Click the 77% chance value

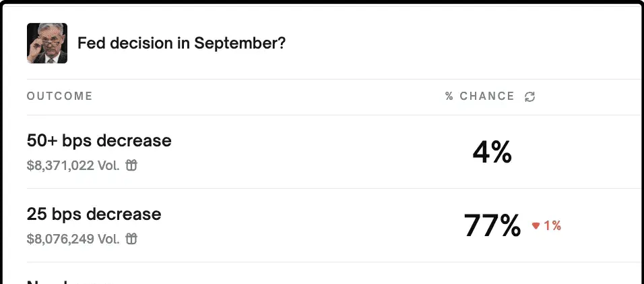point(492,225)
